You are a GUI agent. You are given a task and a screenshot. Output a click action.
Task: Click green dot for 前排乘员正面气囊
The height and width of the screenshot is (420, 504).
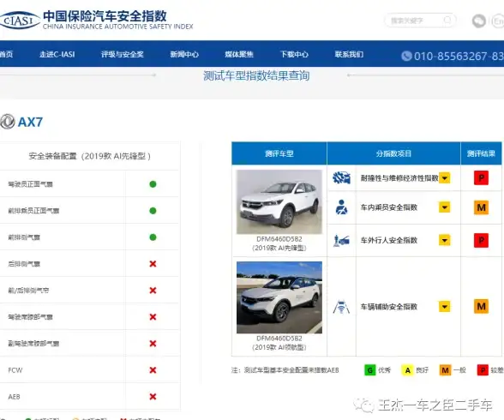coord(153,211)
